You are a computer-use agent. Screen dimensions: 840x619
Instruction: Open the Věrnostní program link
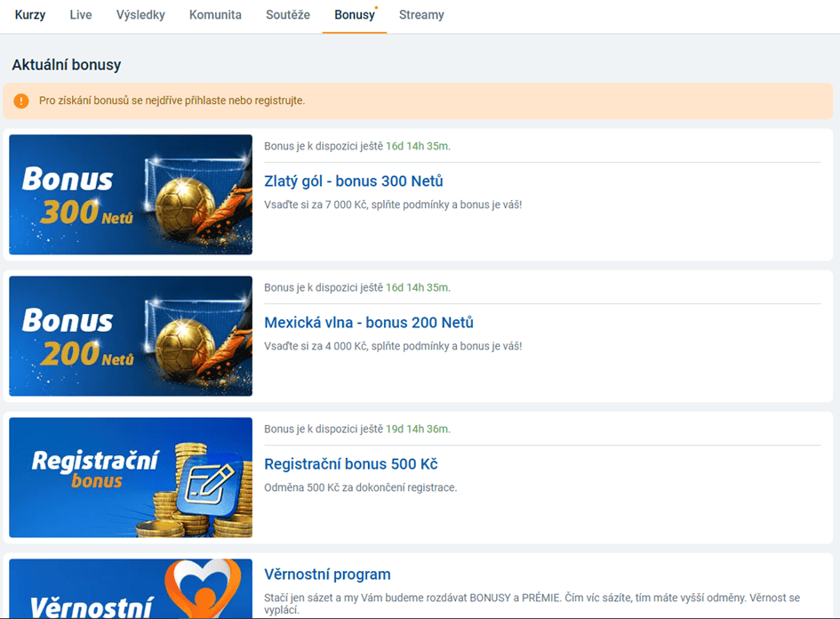(x=327, y=575)
